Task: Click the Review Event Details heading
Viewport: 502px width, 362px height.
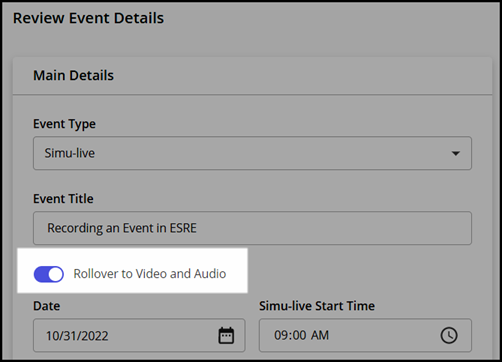Action: click(88, 18)
